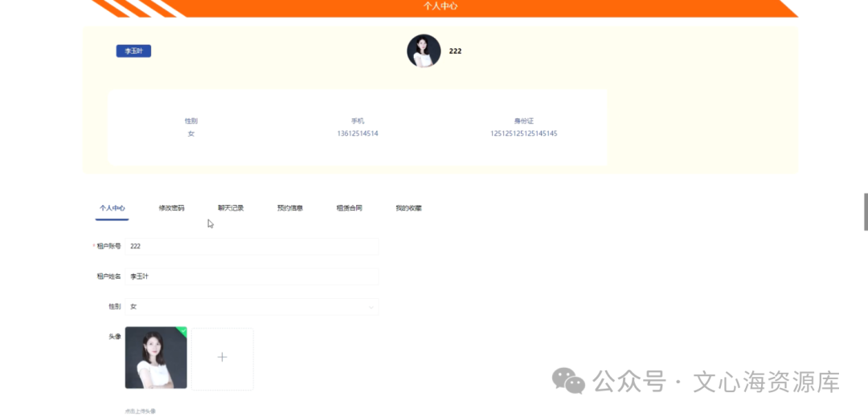This screenshot has height=417, width=868.
Task: Click the green checkmark on avatar thumbnail
Action: tap(182, 331)
